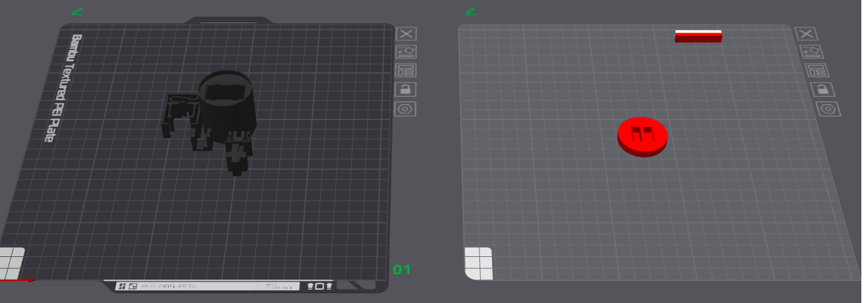Viewport: 868px width, 303px height.
Task: Arrange objects on the dark left plate
Action: pos(406,71)
